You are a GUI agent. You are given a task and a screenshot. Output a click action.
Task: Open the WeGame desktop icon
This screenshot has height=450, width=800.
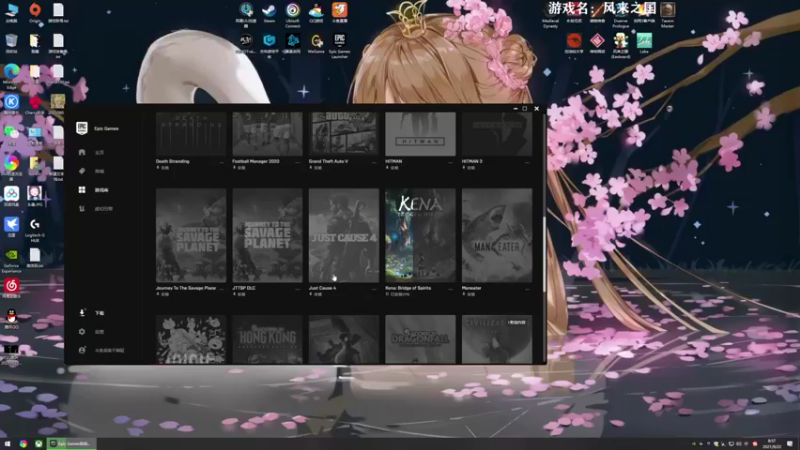pyautogui.click(x=316, y=43)
